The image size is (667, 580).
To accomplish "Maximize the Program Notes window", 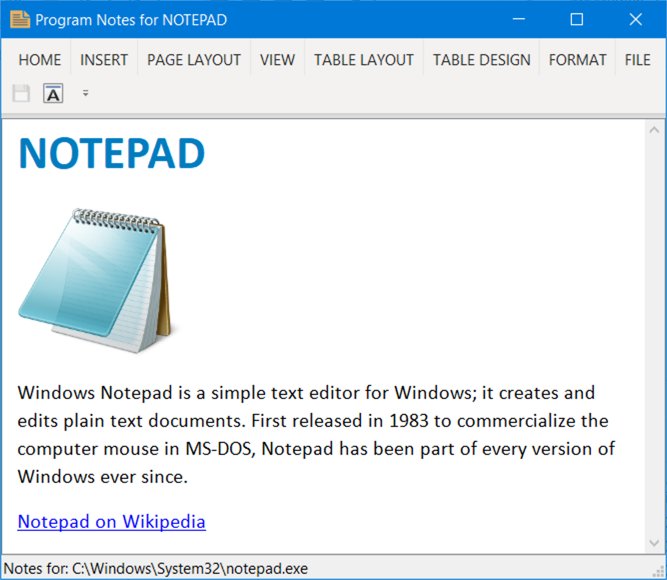I will pos(576,19).
